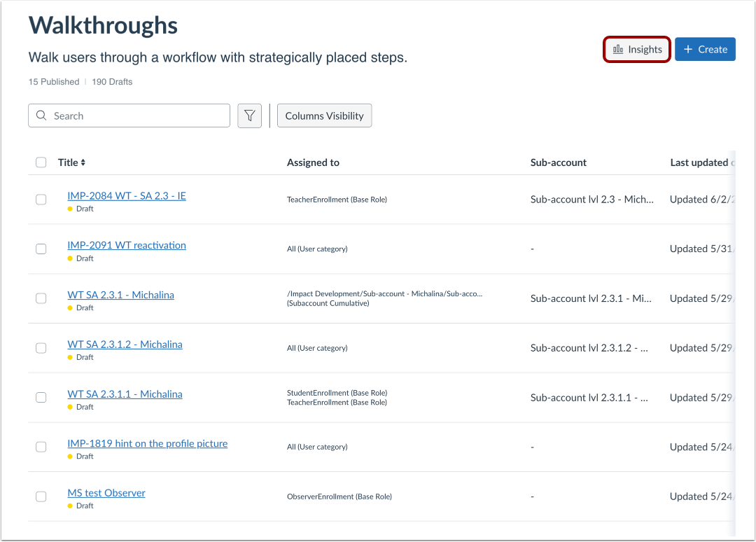
Task: Select the header checkbox to select all walkthroughs
Action: [41, 162]
